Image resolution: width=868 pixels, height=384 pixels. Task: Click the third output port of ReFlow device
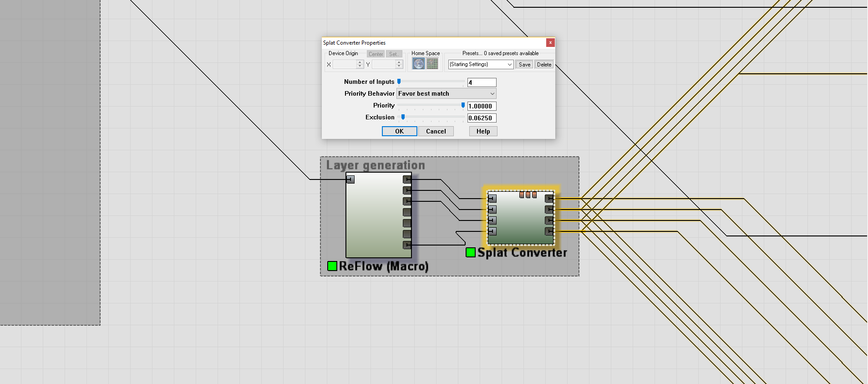407,201
